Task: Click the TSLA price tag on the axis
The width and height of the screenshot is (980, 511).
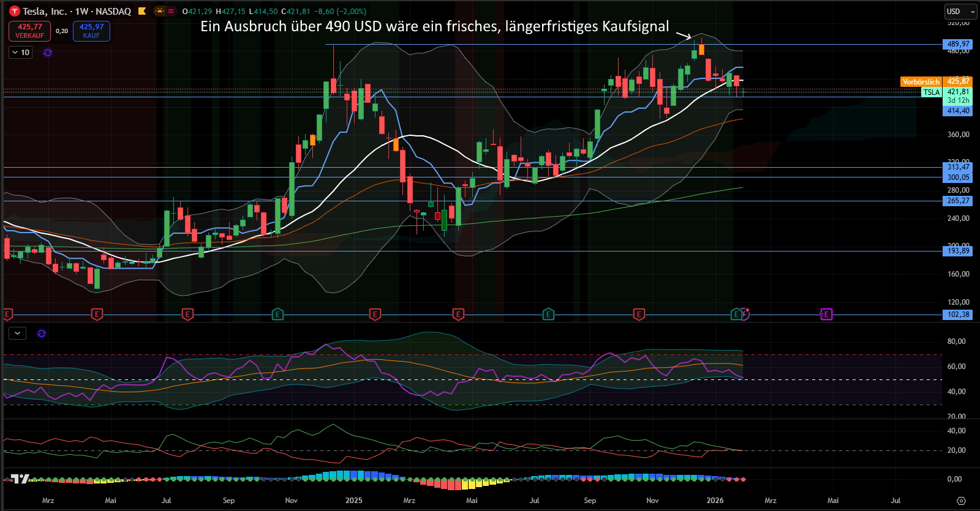Action: pos(932,92)
